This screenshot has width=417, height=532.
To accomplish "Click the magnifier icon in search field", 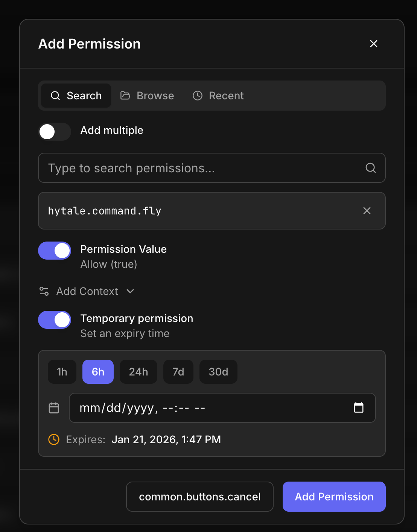I will pyautogui.click(x=370, y=168).
